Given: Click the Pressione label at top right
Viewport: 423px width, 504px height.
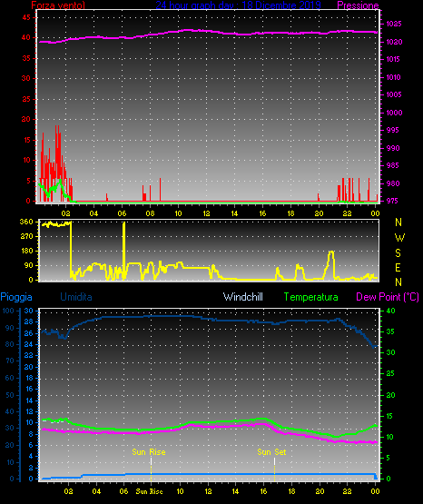Looking at the screenshot, I should coord(358,5).
